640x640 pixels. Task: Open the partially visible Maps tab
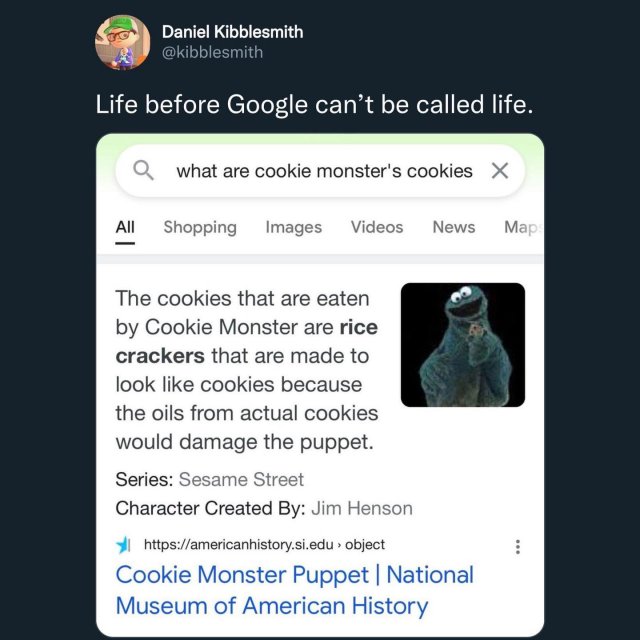[x=523, y=227]
